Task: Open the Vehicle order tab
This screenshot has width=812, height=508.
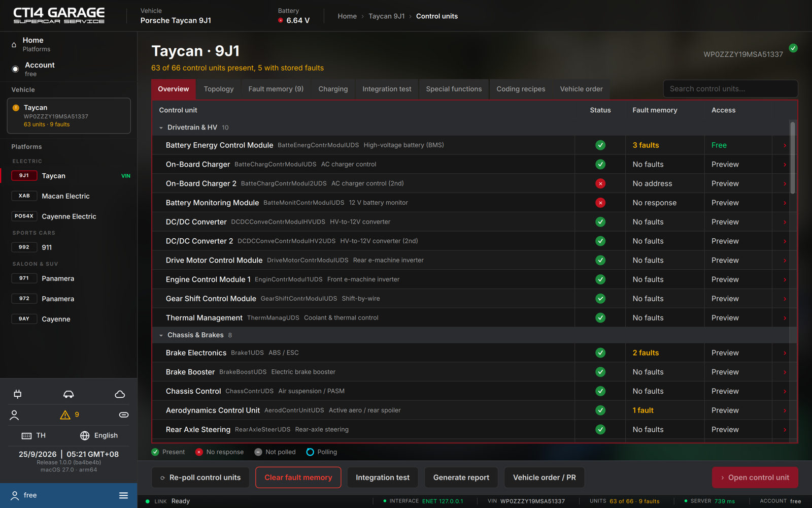Action: point(581,89)
